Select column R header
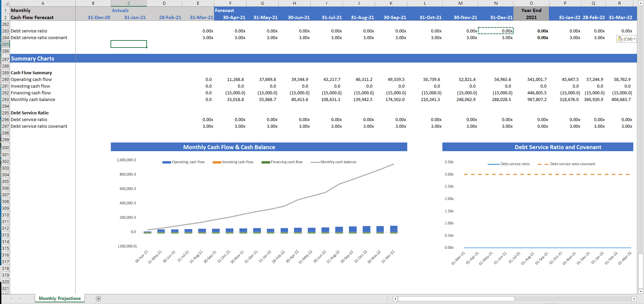The height and width of the screenshot is (304, 644). click(x=619, y=3)
